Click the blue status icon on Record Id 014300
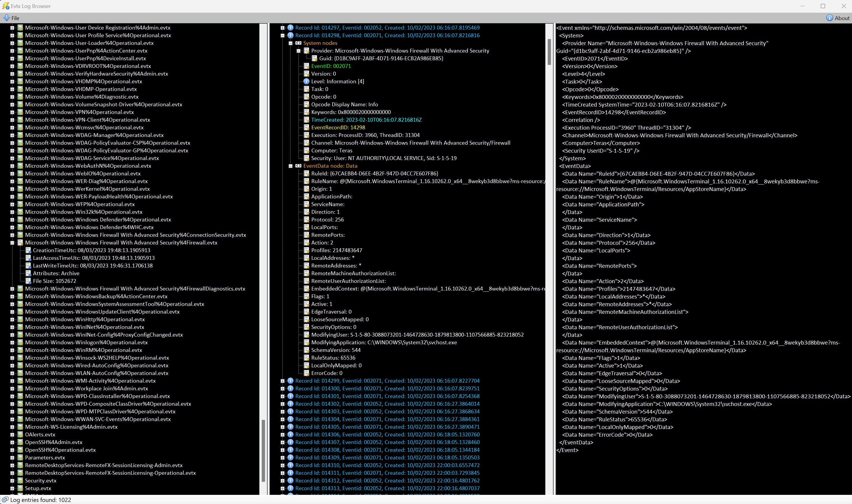The image size is (852, 504). [x=290, y=388]
